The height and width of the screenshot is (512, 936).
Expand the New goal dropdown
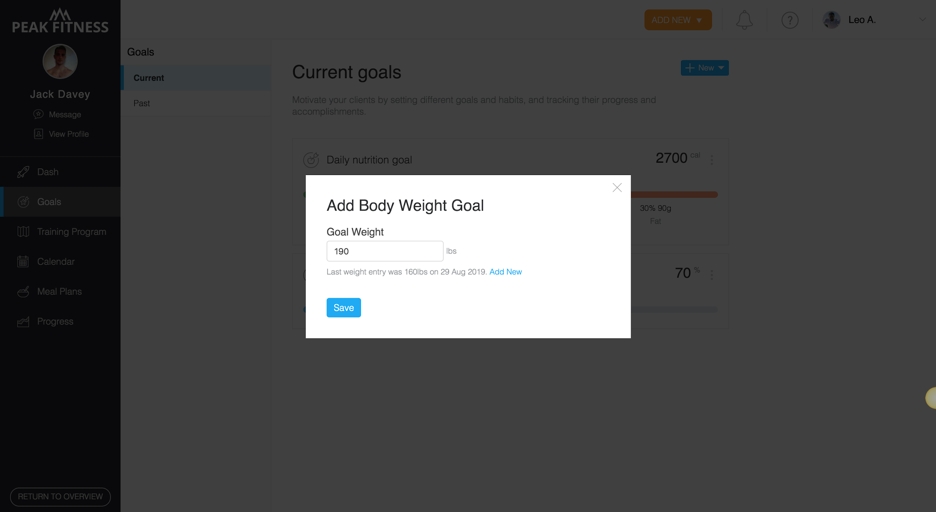coord(704,67)
